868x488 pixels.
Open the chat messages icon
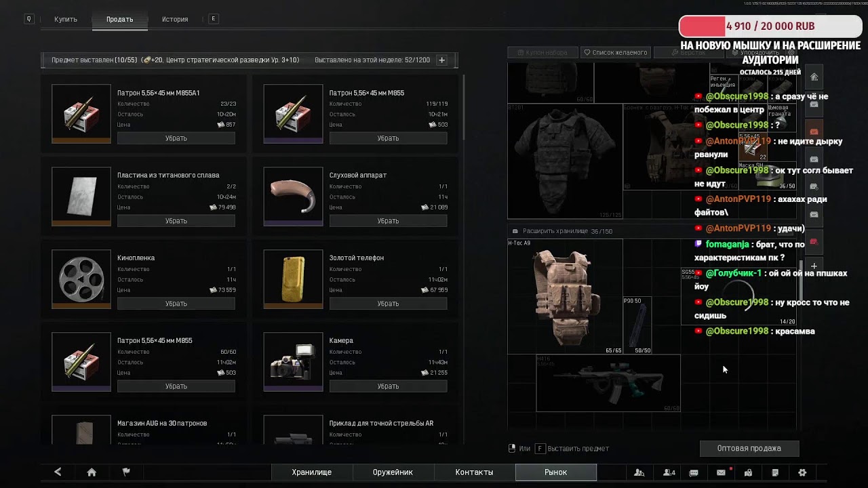coord(694,472)
